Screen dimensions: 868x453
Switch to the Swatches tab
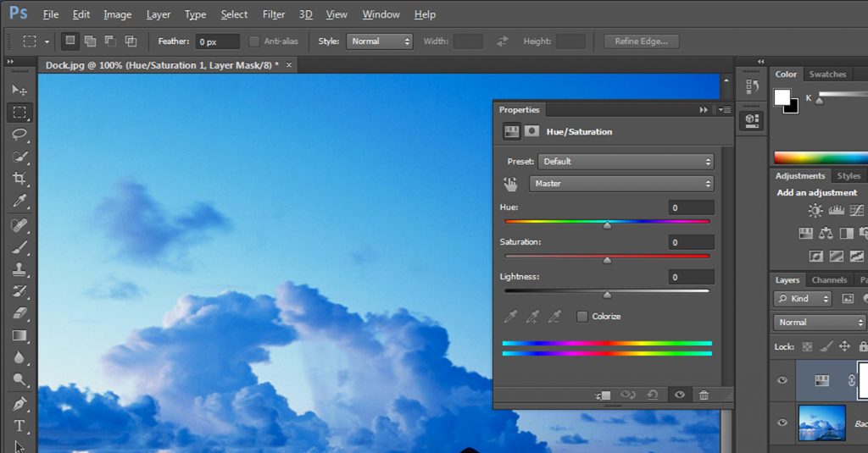coord(827,75)
